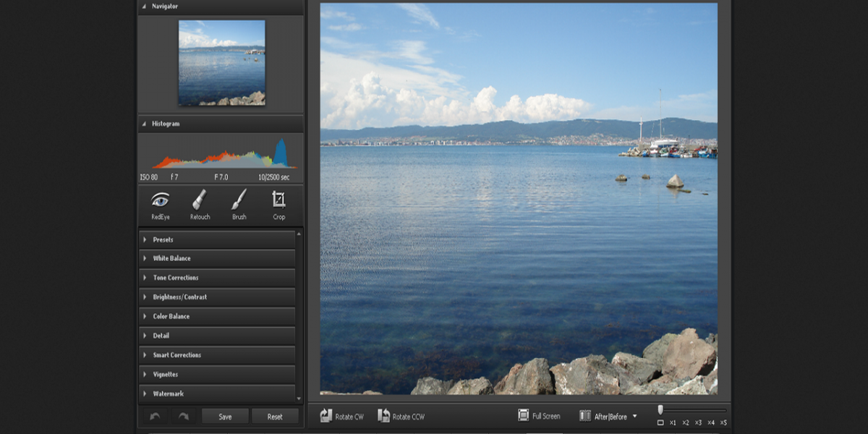Open the After|Before dropdown arrow
The height and width of the screenshot is (434, 868).
pos(634,416)
